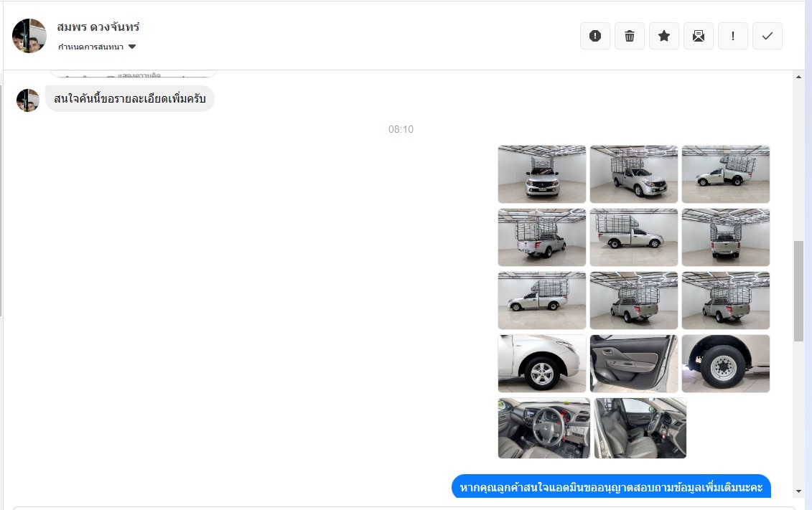
Task: Open the front seats interior photo
Action: [640, 428]
